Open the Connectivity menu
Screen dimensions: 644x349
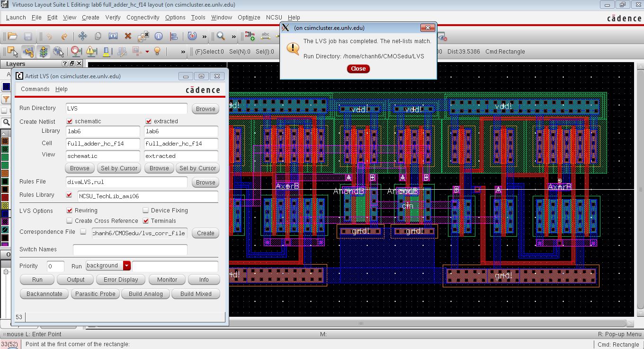click(x=143, y=18)
